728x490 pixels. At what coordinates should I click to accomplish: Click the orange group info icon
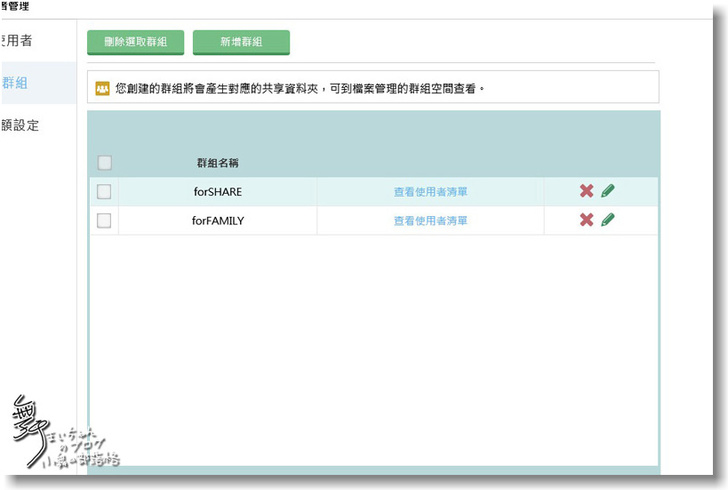[x=101, y=88]
